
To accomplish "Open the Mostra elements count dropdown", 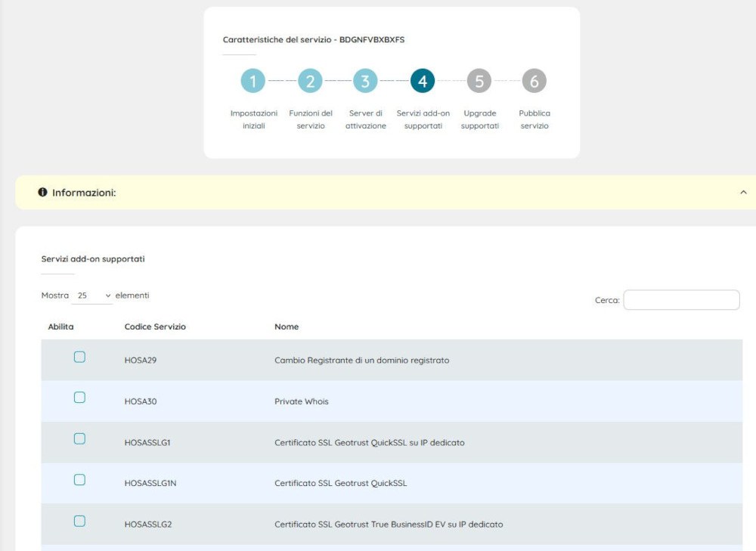I will [x=92, y=296].
